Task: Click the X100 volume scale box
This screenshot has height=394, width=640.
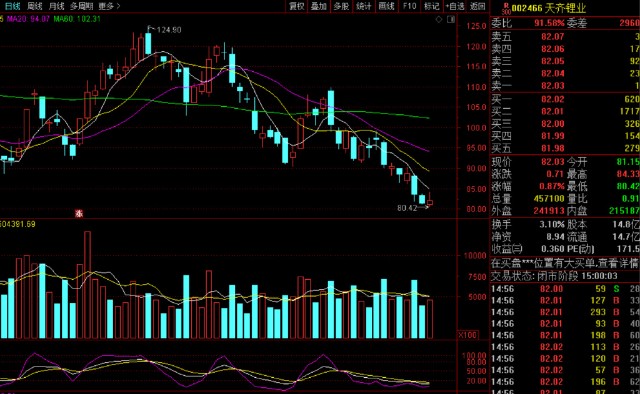Action: pyautogui.click(x=467, y=335)
